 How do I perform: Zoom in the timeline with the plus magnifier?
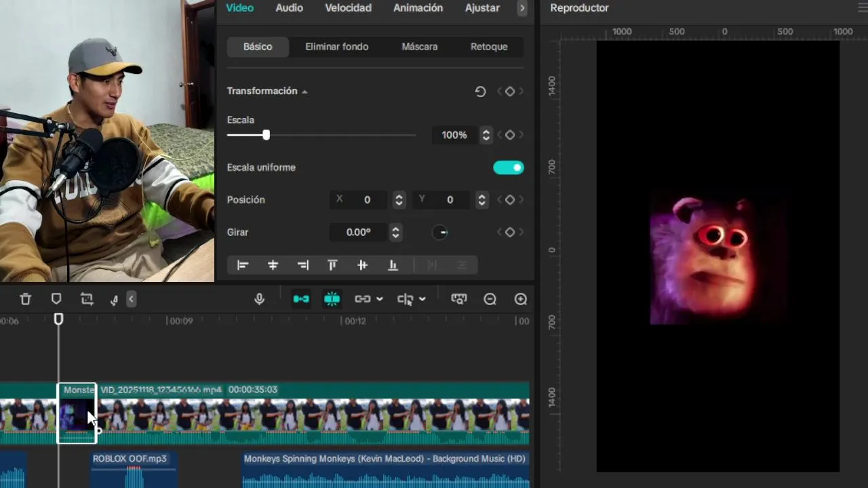[521, 299]
